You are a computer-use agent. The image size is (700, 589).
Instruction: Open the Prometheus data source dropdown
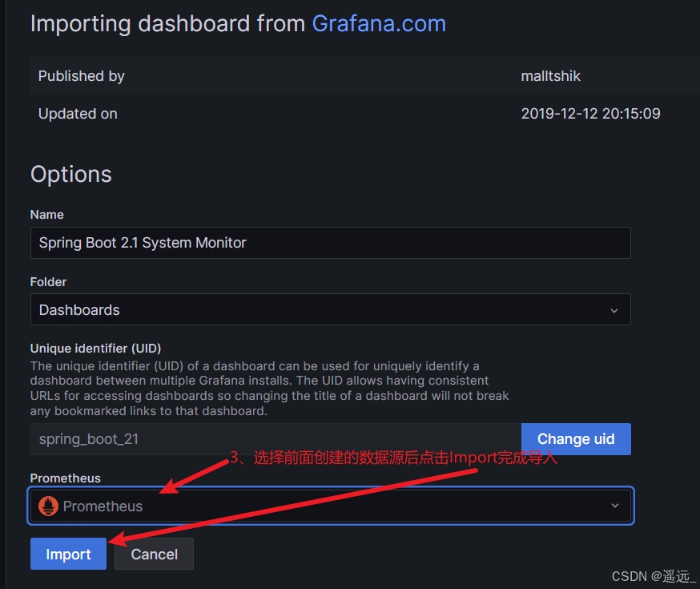330,506
